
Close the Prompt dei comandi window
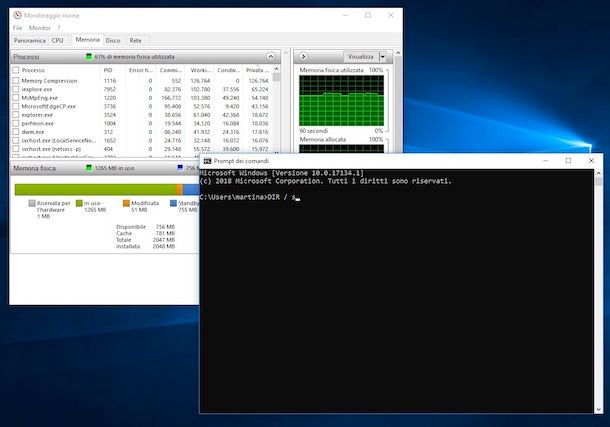[591, 161]
